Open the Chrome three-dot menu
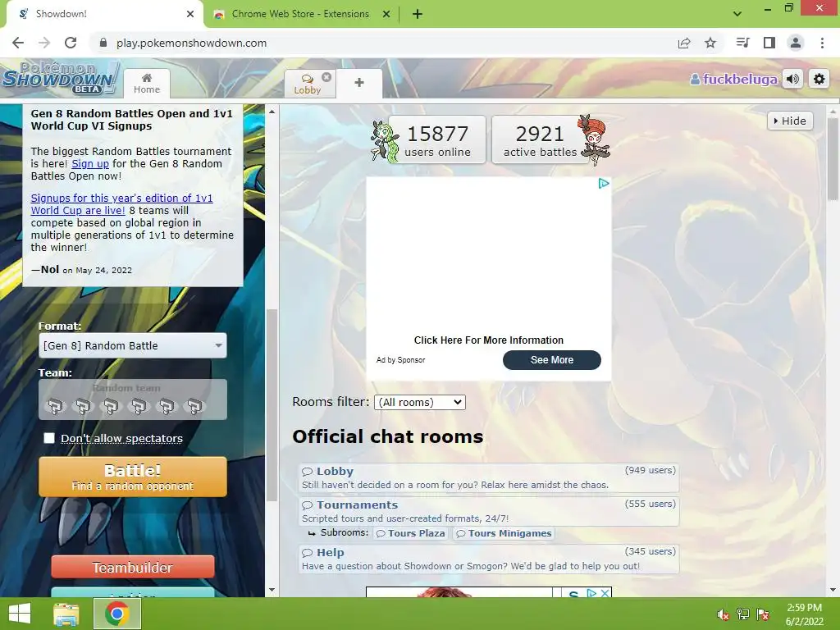 [822, 43]
